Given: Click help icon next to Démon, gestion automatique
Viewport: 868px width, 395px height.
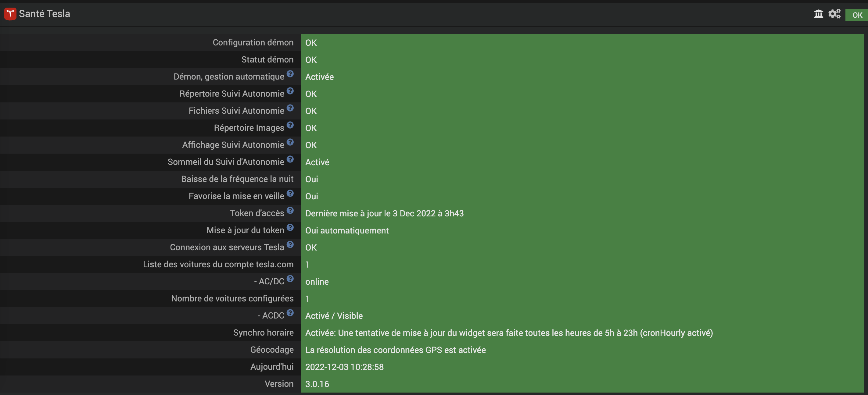Looking at the screenshot, I should pyautogui.click(x=290, y=74).
